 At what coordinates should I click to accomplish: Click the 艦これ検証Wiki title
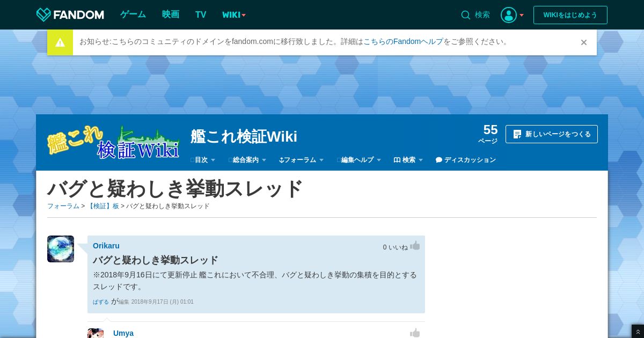[x=244, y=136]
